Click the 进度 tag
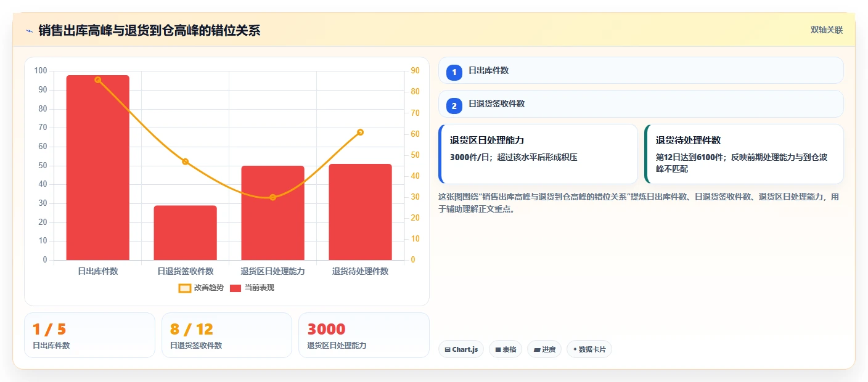Viewport: 868px width, 382px height. [544, 349]
